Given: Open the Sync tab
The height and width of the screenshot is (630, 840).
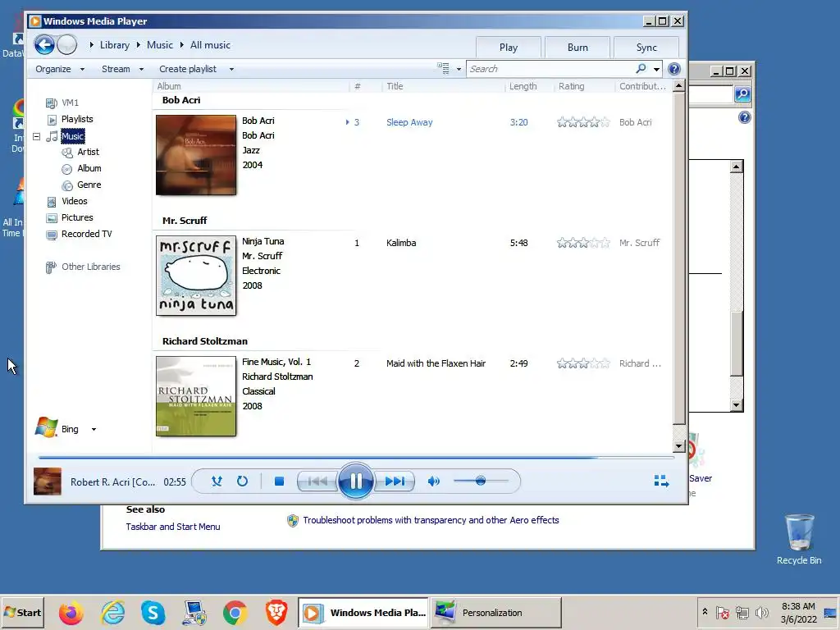Looking at the screenshot, I should pos(646,47).
